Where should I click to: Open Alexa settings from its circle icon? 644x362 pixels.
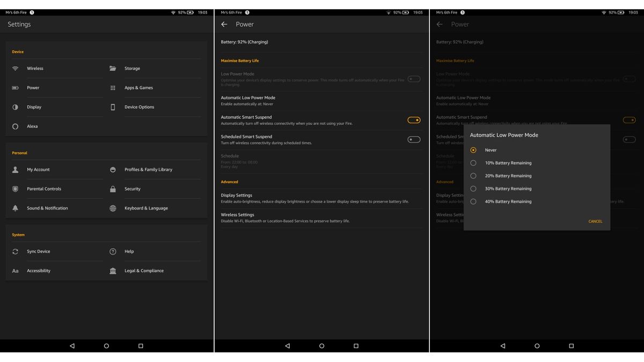tap(14, 126)
